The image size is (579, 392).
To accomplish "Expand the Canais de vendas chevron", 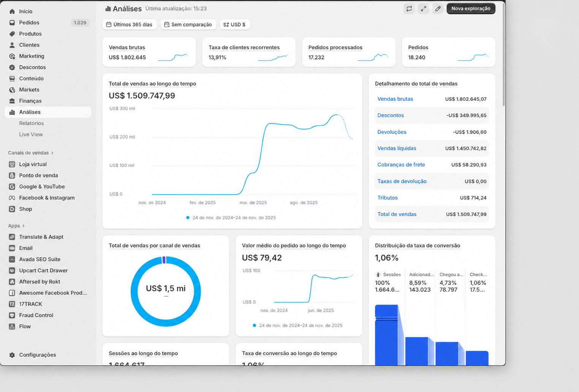I will pyautogui.click(x=52, y=153).
